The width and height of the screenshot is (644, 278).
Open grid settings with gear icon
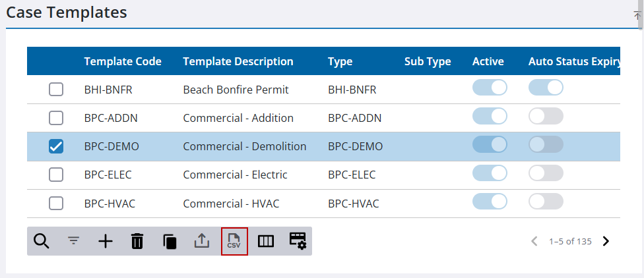click(x=298, y=241)
